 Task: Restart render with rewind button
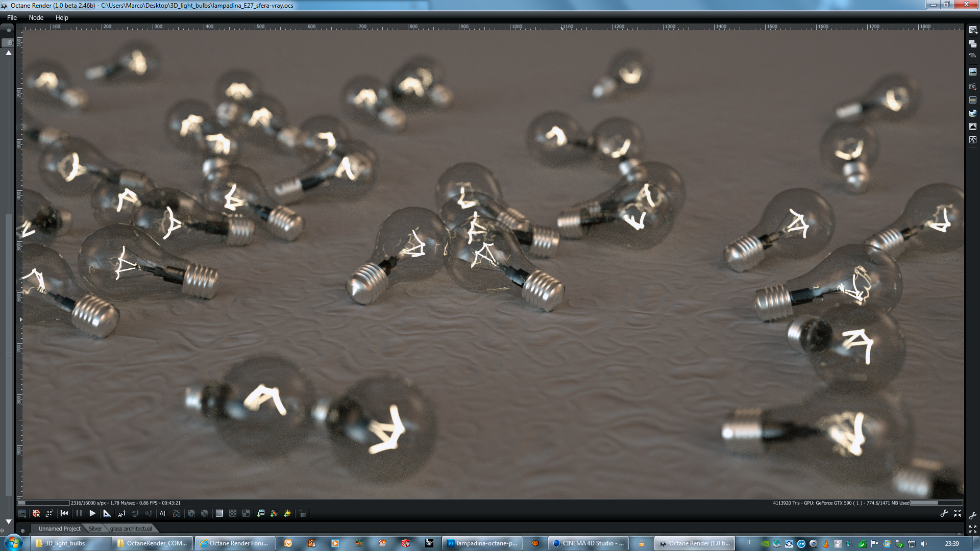tap(64, 514)
